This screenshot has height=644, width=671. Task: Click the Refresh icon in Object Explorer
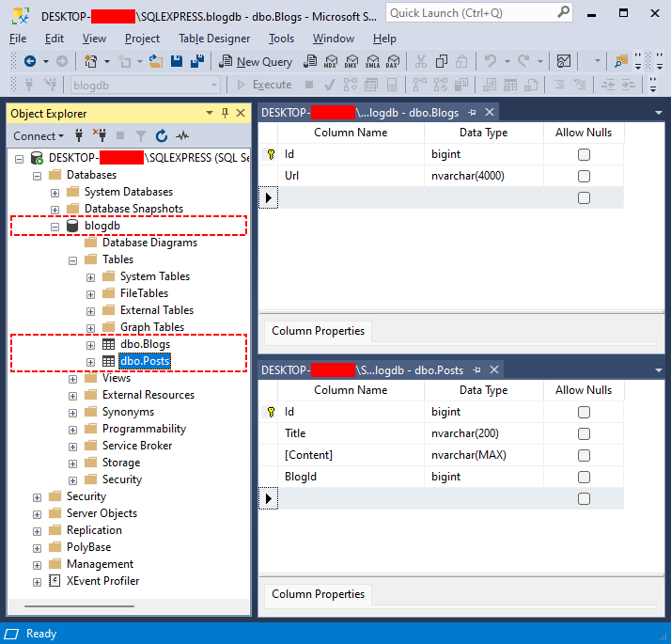[x=162, y=135]
